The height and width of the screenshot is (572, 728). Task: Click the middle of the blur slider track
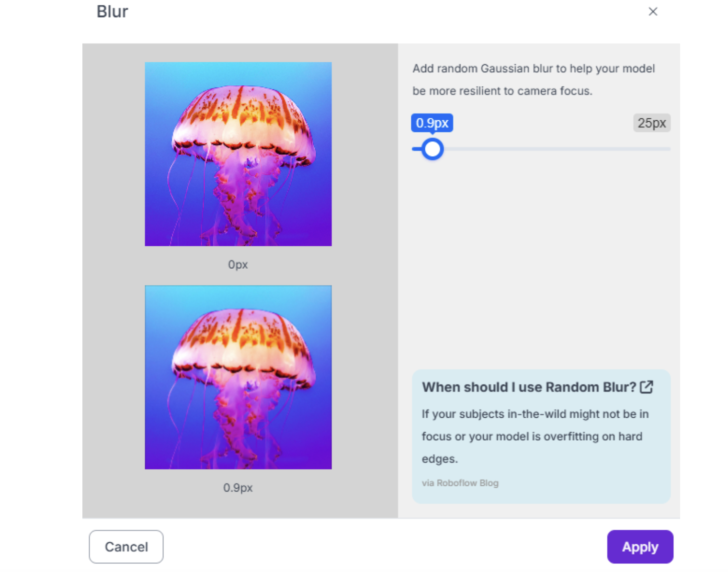click(541, 149)
